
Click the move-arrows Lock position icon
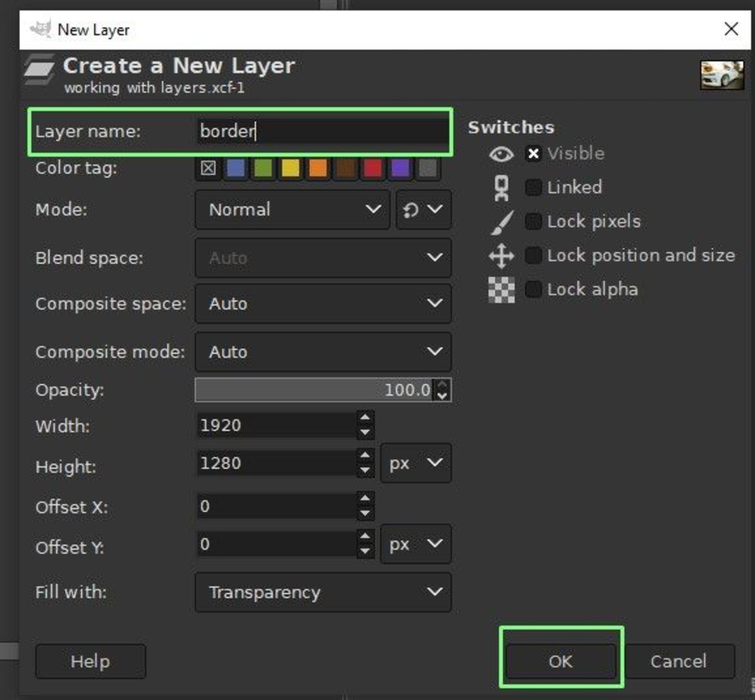pyautogui.click(x=501, y=256)
